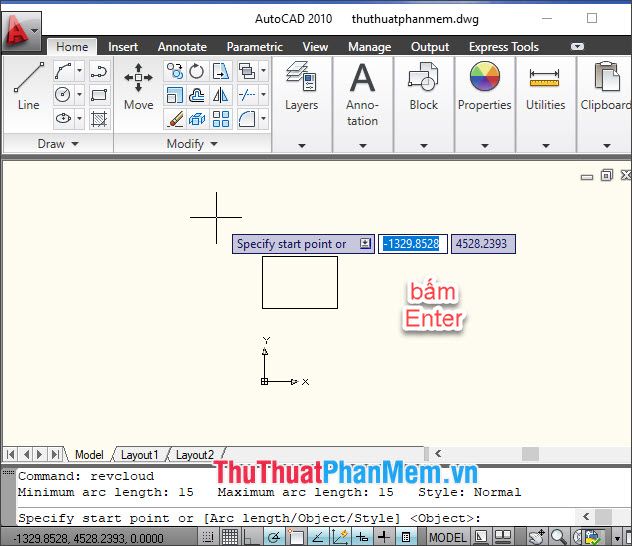
Task: Activate the Move tool
Action: point(138,86)
